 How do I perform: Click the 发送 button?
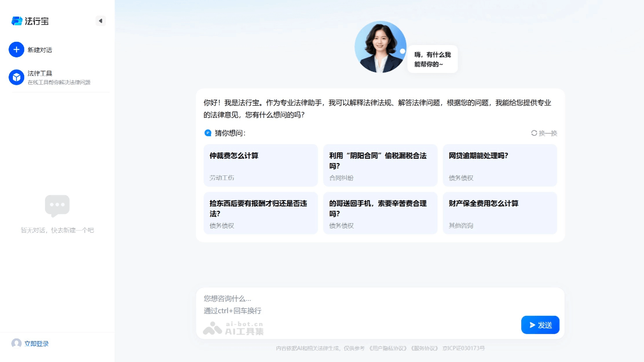click(540, 324)
